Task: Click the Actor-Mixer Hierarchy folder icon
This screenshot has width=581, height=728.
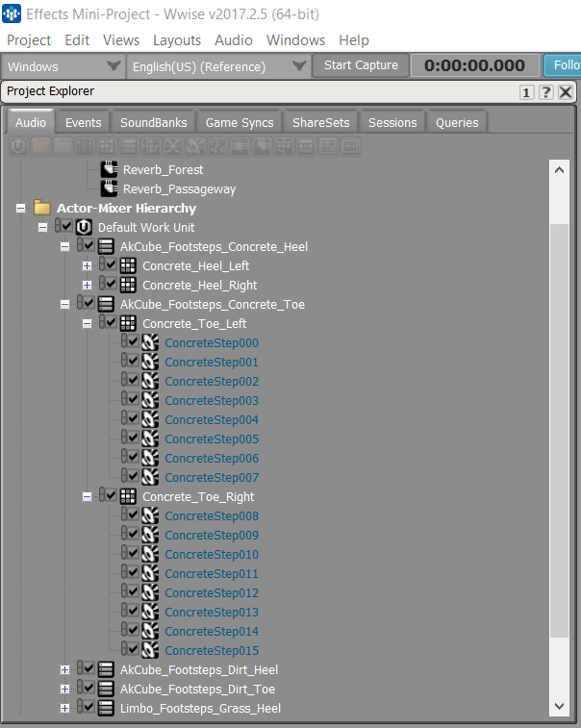Action: point(42,208)
